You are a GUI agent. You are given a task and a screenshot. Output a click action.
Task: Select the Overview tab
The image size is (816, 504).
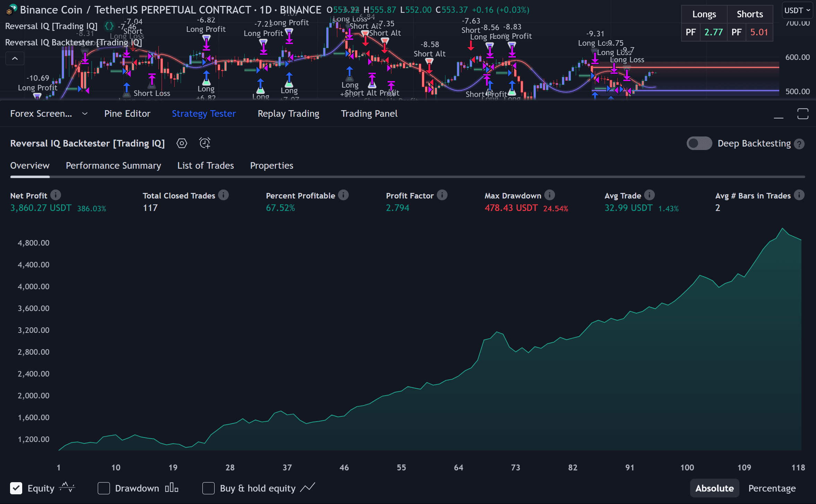coord(30,166)
